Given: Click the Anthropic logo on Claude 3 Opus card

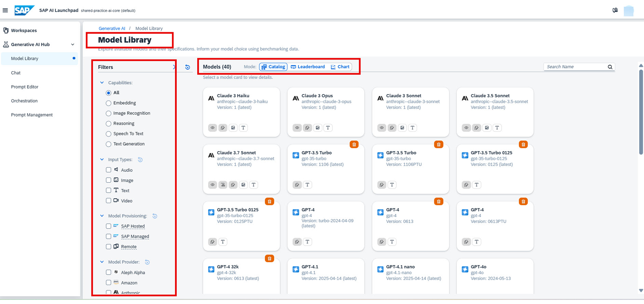Looking at the screenshot, I should point(296,98).
